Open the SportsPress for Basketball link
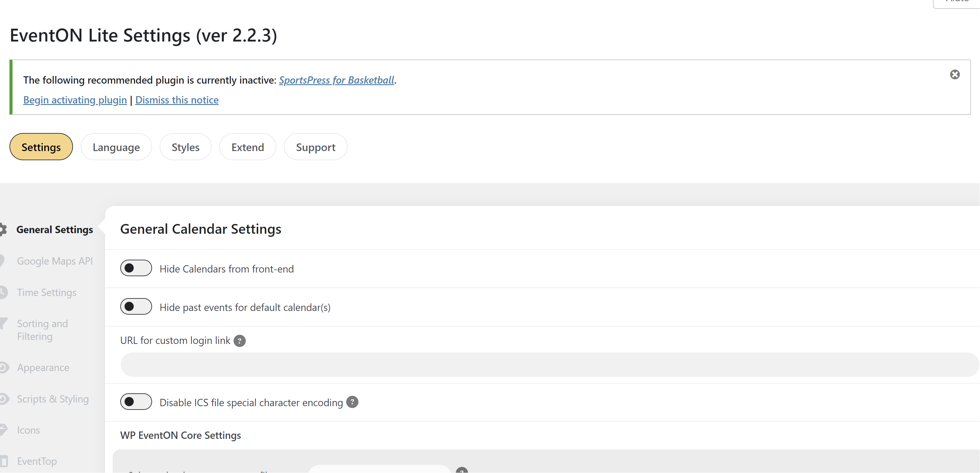This screenshot has height=473, width=980. click(336, 80)
